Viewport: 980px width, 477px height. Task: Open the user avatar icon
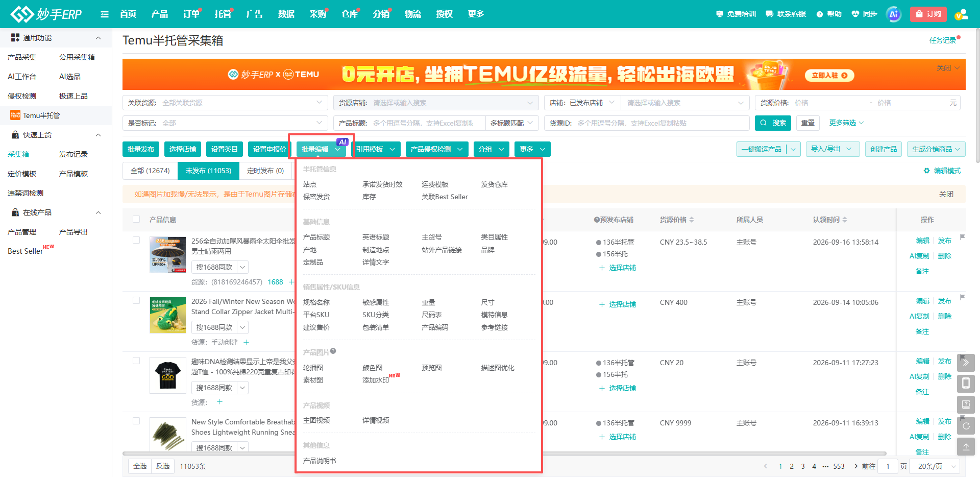pyautogui.click(x=962, y=14)
